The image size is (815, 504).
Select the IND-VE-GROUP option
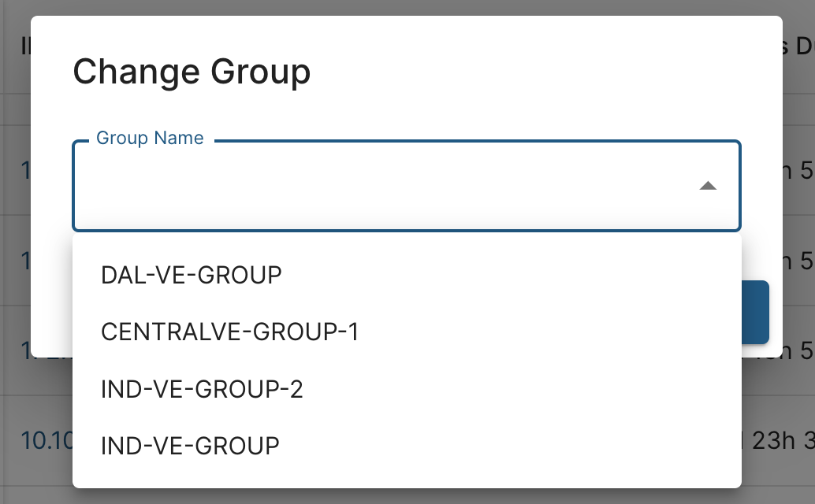tap(190, 446)
